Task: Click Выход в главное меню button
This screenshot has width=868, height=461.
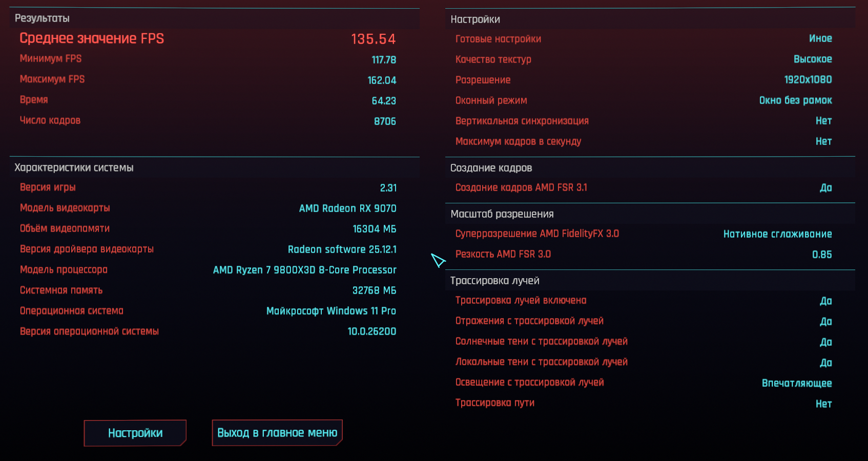Action: pos(277,433)
